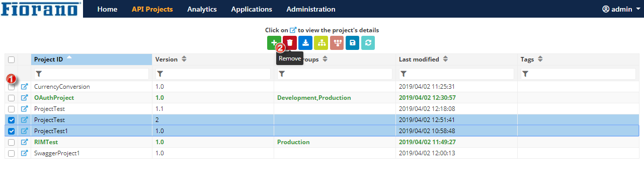The height and width of the screenshot is (182, 644).
Task: Go to the Analytics menu
Action: coord(202,9)
